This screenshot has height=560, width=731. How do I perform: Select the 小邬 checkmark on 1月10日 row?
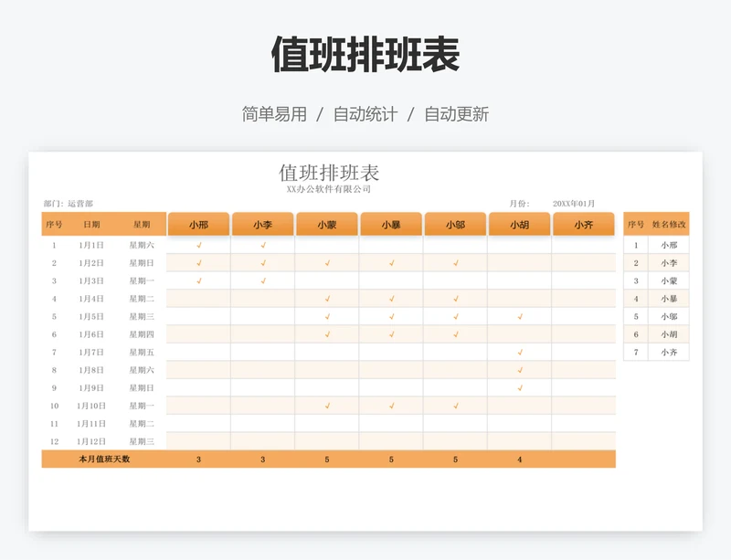pos(456,406)
